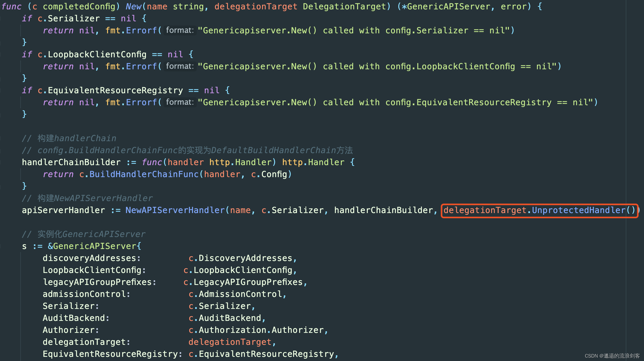Click the "handler" parameter name in the closure signature
Viewport: 644px width, 361px height.
[186, 162]
